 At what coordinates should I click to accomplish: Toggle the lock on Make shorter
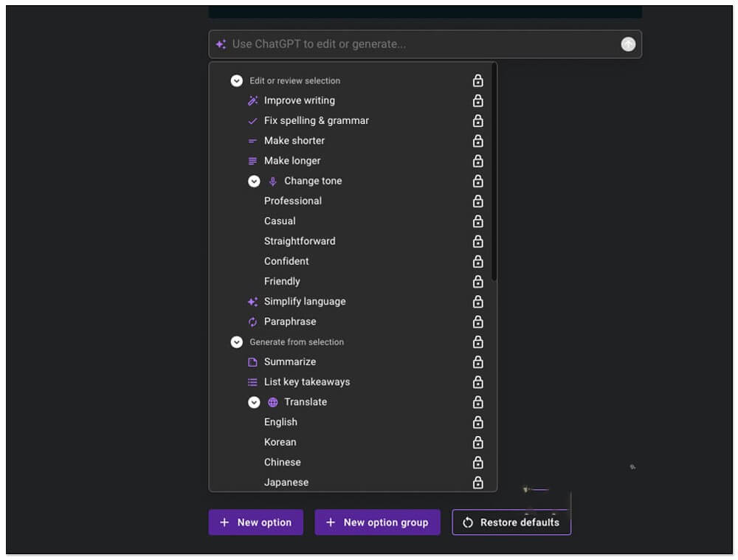(477, 141)
